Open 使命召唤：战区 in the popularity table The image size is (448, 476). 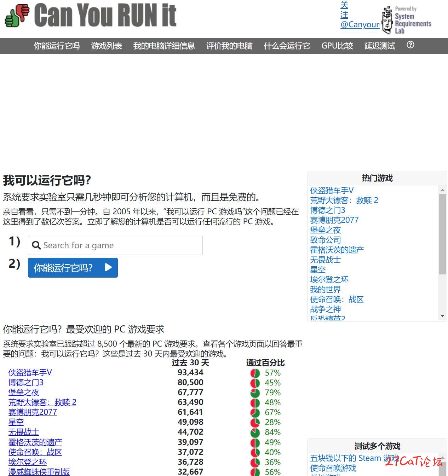coord(35,452)
